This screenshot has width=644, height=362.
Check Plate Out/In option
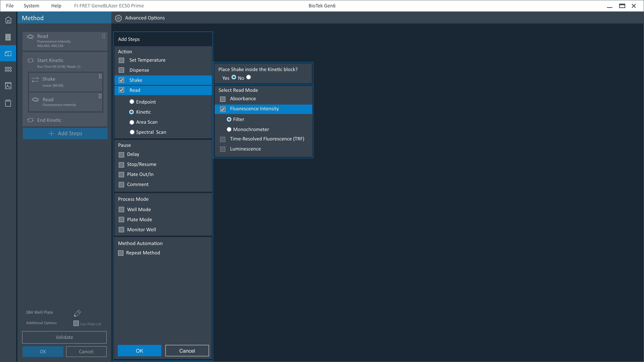click(121, 175)
